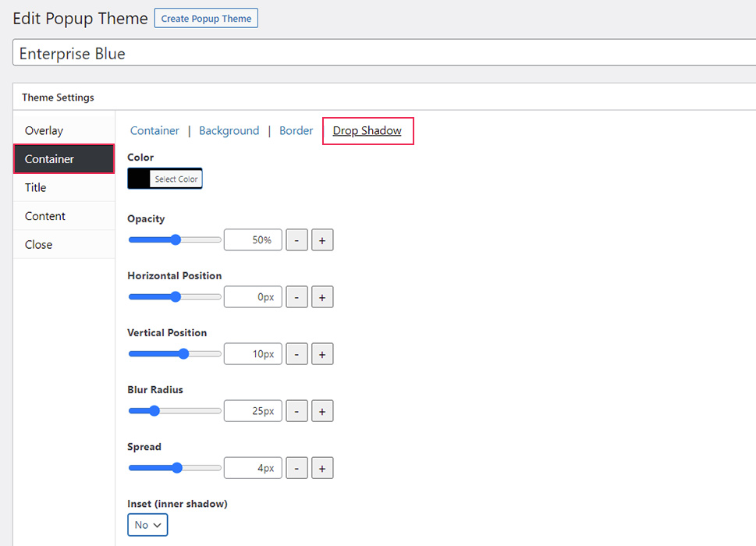The width and height of the screenshot is (756, 546).
Task: Click the Horizontal Position value field
Action: tap(252, 296)
